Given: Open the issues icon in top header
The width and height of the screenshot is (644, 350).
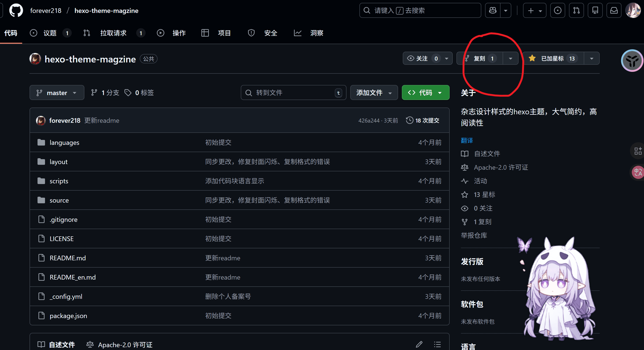Looking at the screenshot, I should [557, 11].
